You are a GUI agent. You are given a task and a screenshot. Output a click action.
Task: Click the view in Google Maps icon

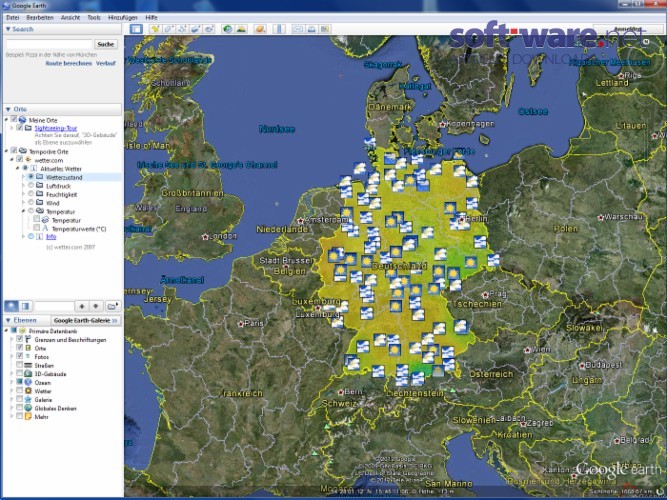pyautogui.click(x=325, y=29)
